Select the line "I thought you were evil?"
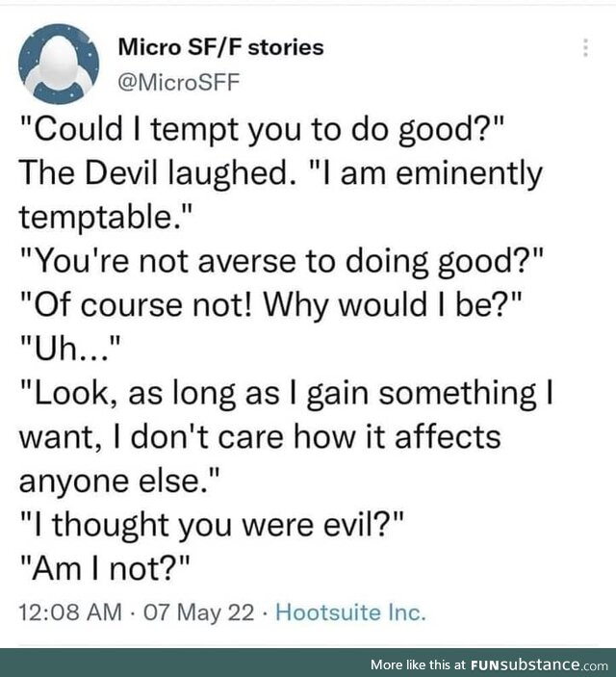The width and height of the screenshot is (616, 677). [212, 526]
